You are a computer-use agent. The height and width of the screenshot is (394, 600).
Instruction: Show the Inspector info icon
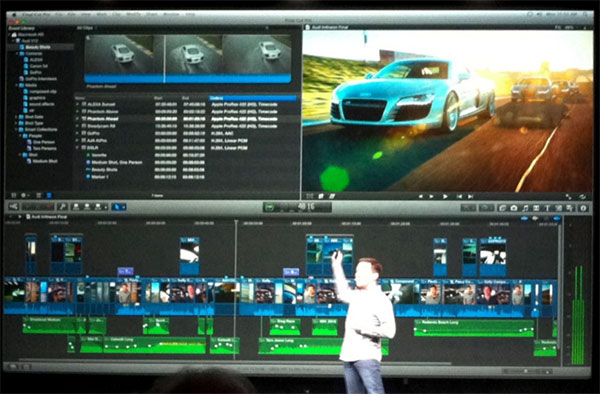coord(584,208)
